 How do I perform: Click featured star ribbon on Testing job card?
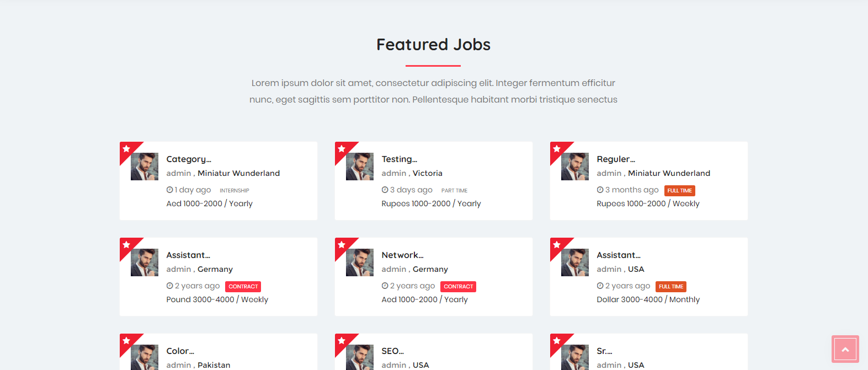point(343,149)
